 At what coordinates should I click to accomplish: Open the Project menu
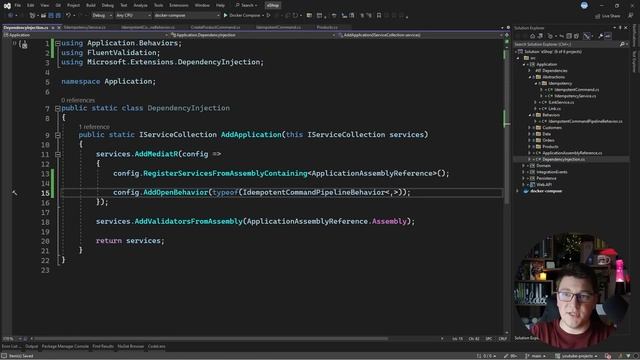tap(73, 5)
